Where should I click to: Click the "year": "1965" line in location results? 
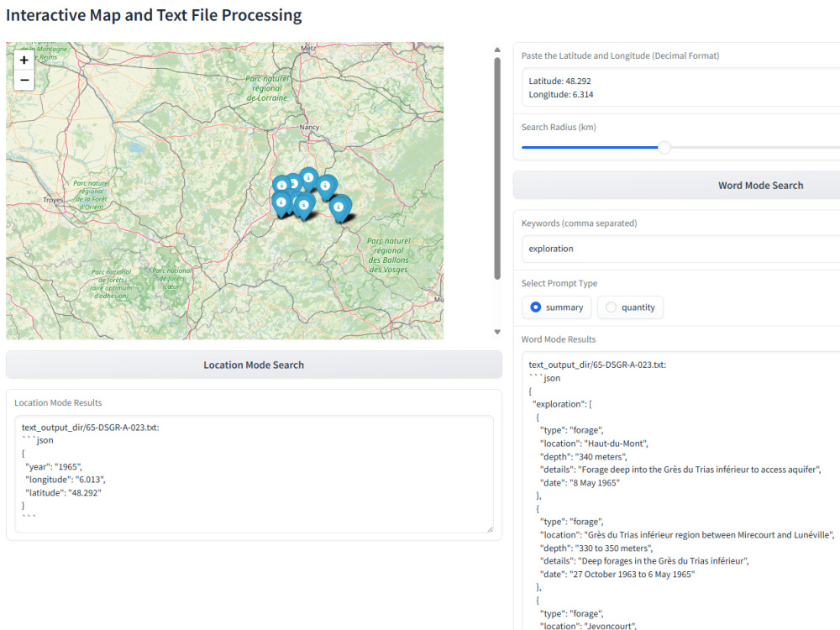[54, 466]
